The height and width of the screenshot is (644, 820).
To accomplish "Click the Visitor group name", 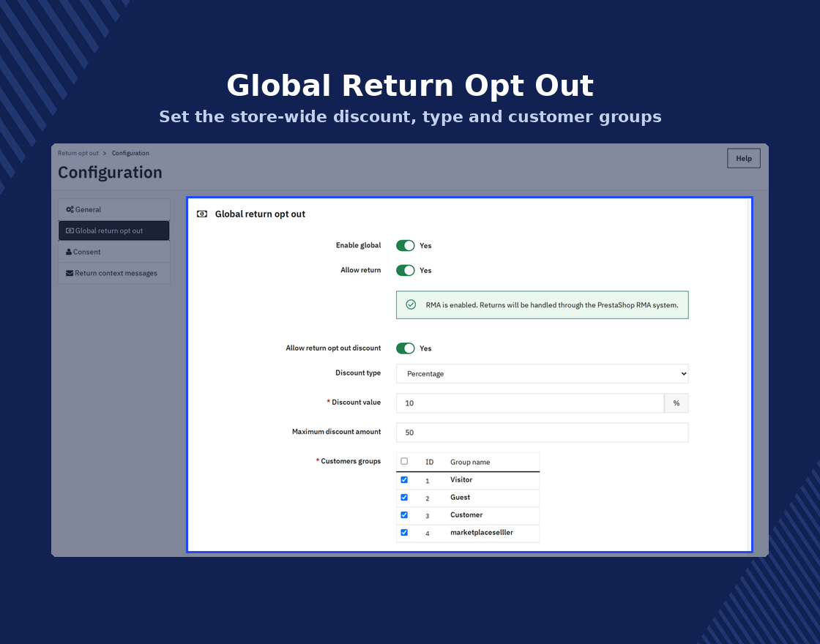I will 461,479.
